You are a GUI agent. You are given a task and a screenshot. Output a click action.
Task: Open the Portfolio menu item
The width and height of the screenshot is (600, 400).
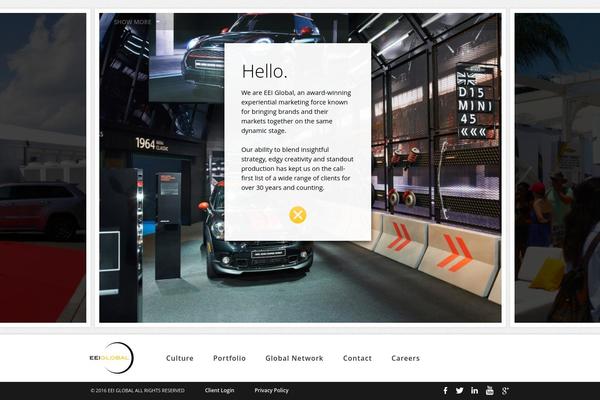pyautogui.click(x=229, y=358)
